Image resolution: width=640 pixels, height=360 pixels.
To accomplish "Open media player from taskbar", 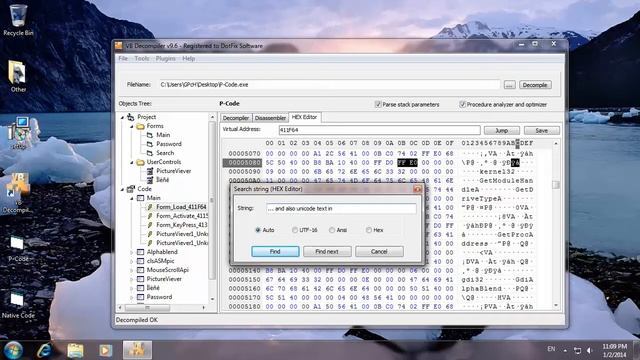I will tap(105, 350).
